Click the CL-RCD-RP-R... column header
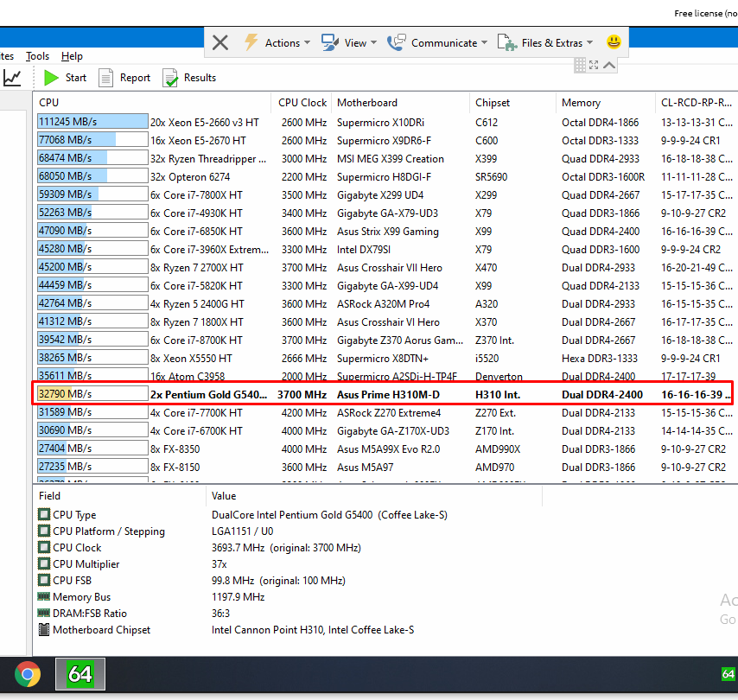Viewport: 738px width, 700px height. pyautogui.click(x=697, y=103)
